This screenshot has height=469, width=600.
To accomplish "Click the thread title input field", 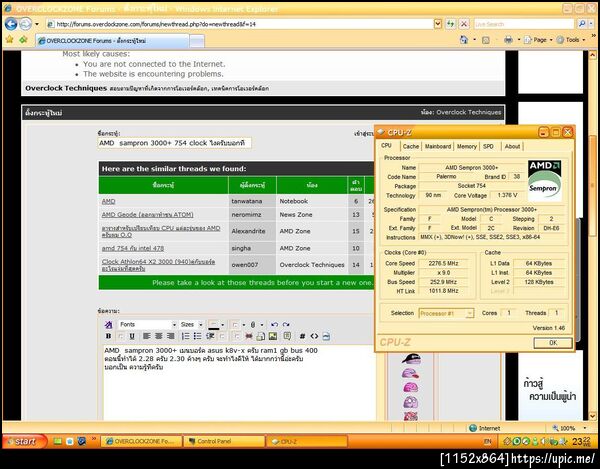I will coord(175,143).
